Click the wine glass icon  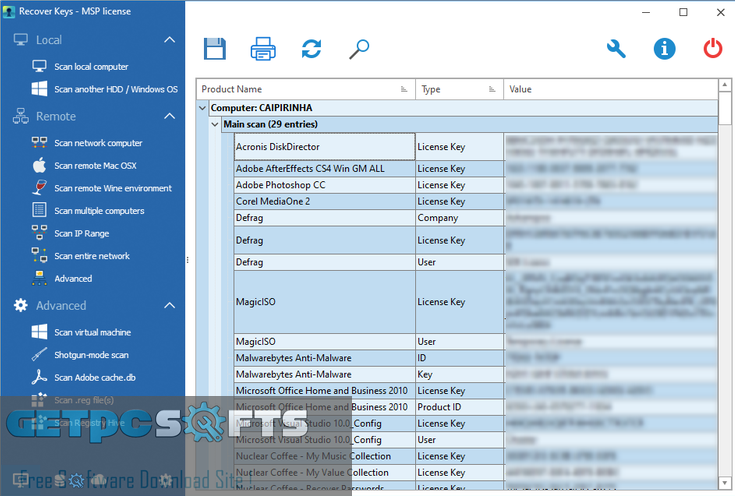pos(39,188)
